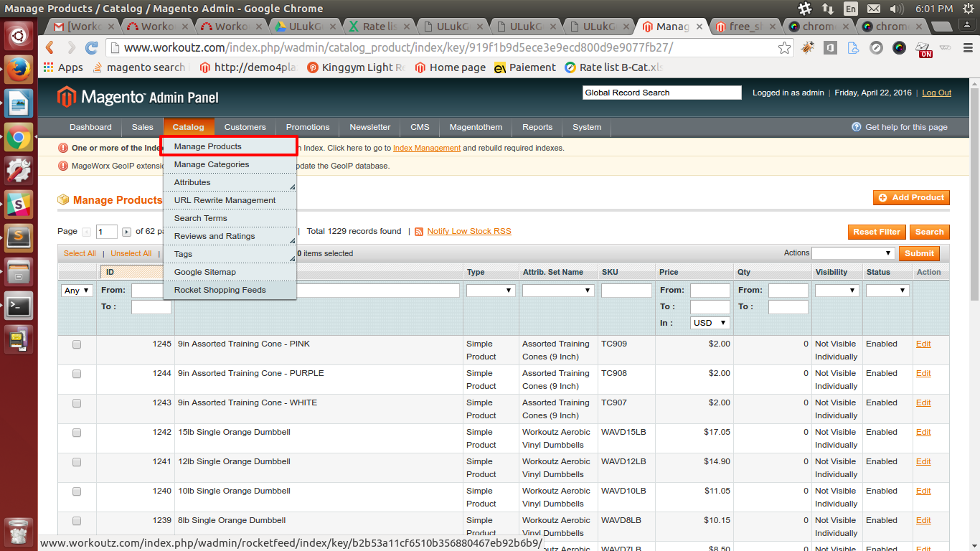Check the box for product 1243 WHITE cone
Image resolution: width=980 pixels, height=551 pixels.
click(77, 403)
